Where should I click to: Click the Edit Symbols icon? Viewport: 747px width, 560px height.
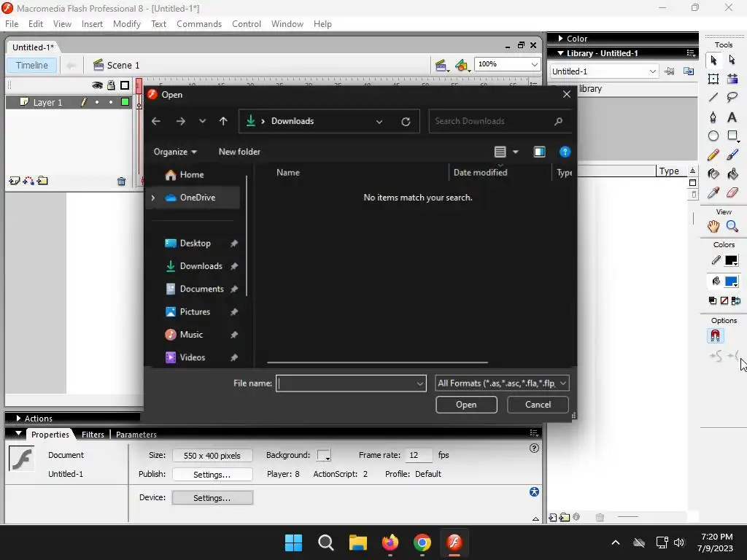click(x=462, y=65)
